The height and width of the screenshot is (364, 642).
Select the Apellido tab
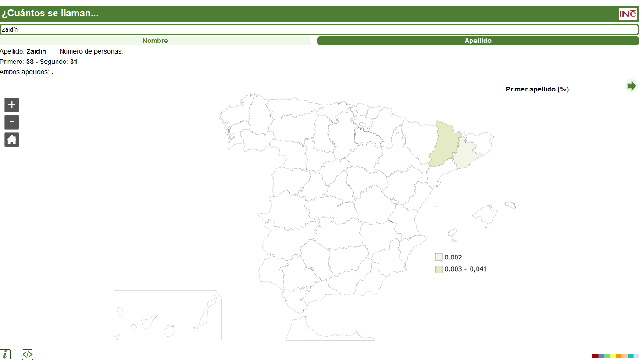pos(478,41)
